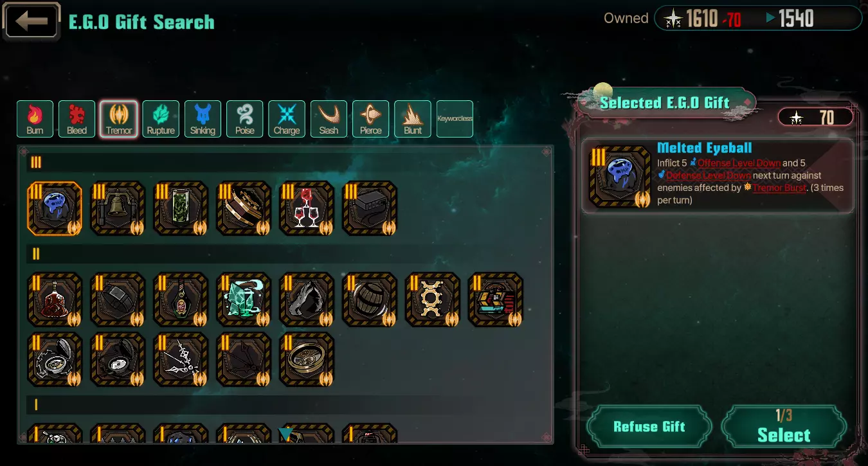
Task: Toggle the Tremor keyword filter
Action: click(119, 119)
